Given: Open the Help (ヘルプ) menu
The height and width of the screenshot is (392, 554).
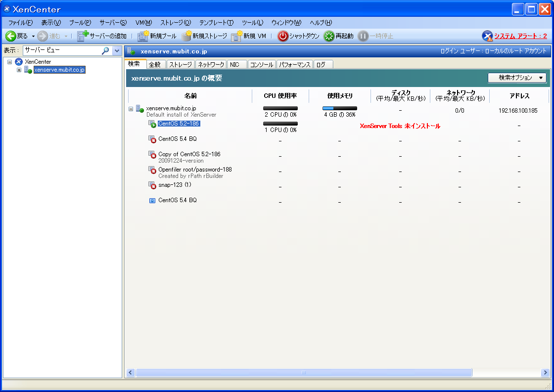Looking at the screenshot, I should point(321,23).
